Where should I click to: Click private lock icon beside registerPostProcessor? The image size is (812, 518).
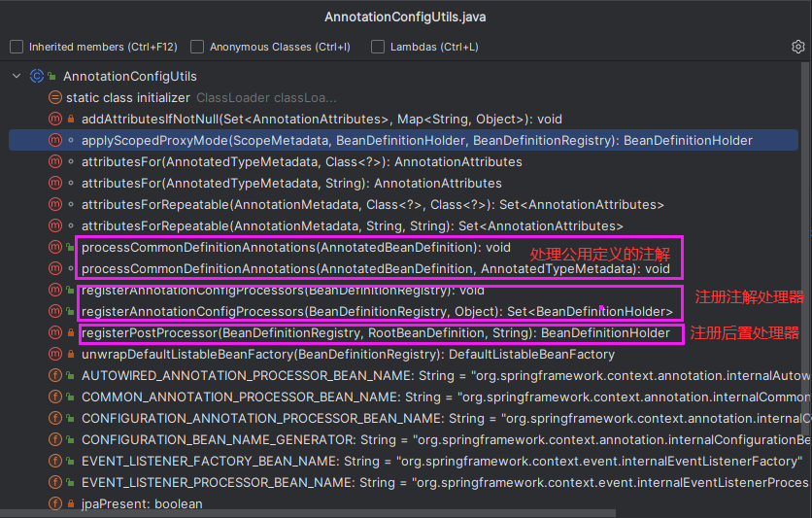[x=71, y=332]
